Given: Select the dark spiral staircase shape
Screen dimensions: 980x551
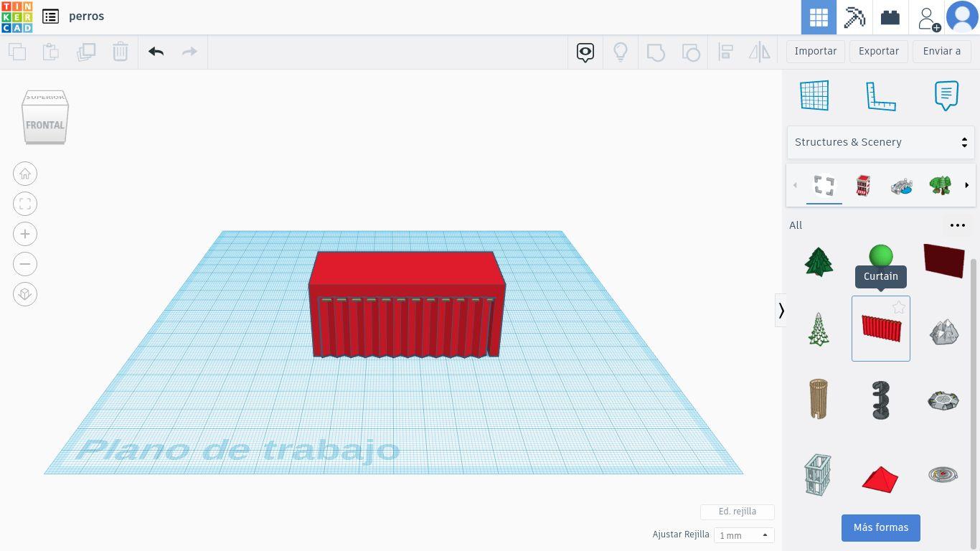Looking at the screenshot, I should pos(881,400).
